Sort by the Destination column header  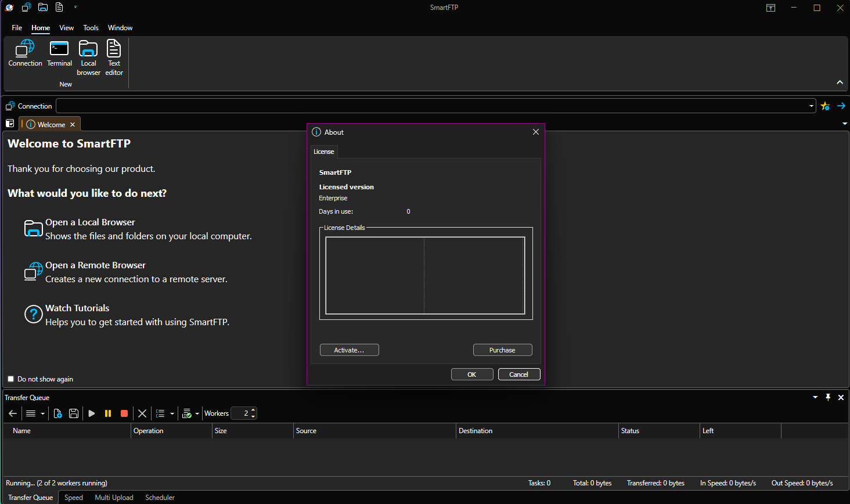click(x=537, y=431)
